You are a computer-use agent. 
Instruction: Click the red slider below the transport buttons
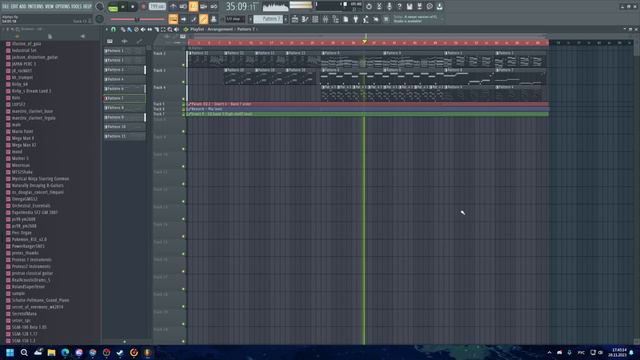[137, 19]
